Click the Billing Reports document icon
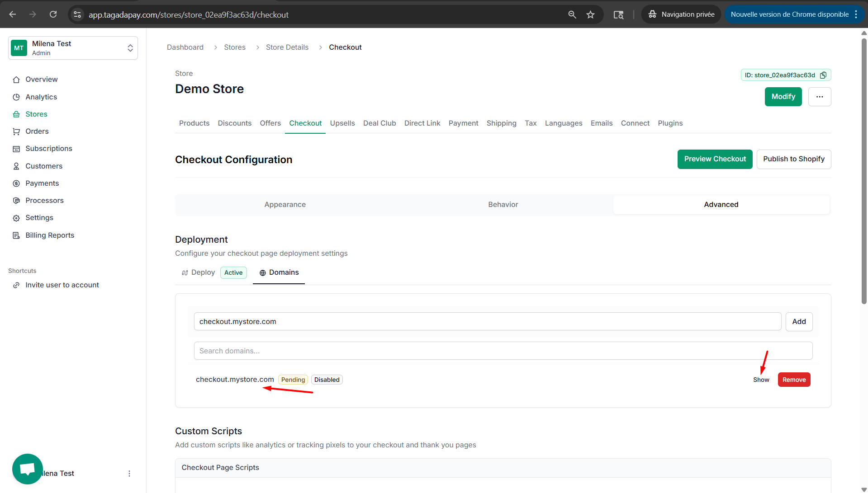The width and height of the screenshot is (868, 493). pyautogui.click(x=16, y=235)
